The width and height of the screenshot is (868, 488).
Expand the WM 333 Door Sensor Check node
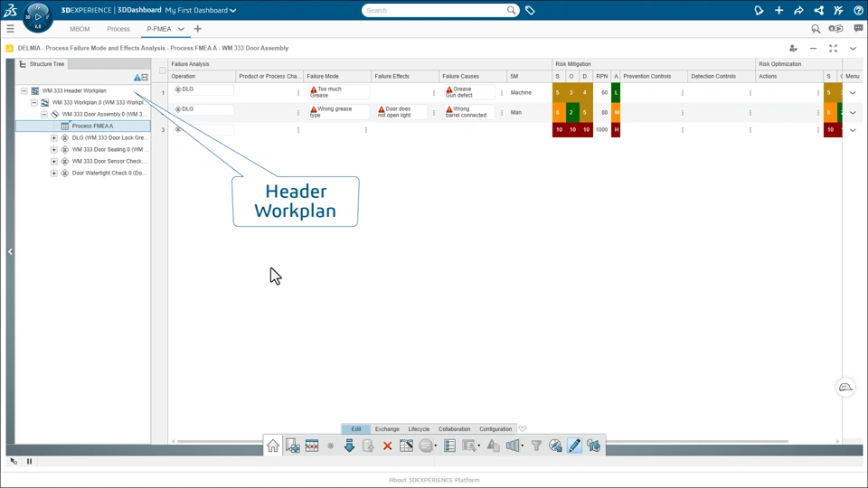(54, 161)
